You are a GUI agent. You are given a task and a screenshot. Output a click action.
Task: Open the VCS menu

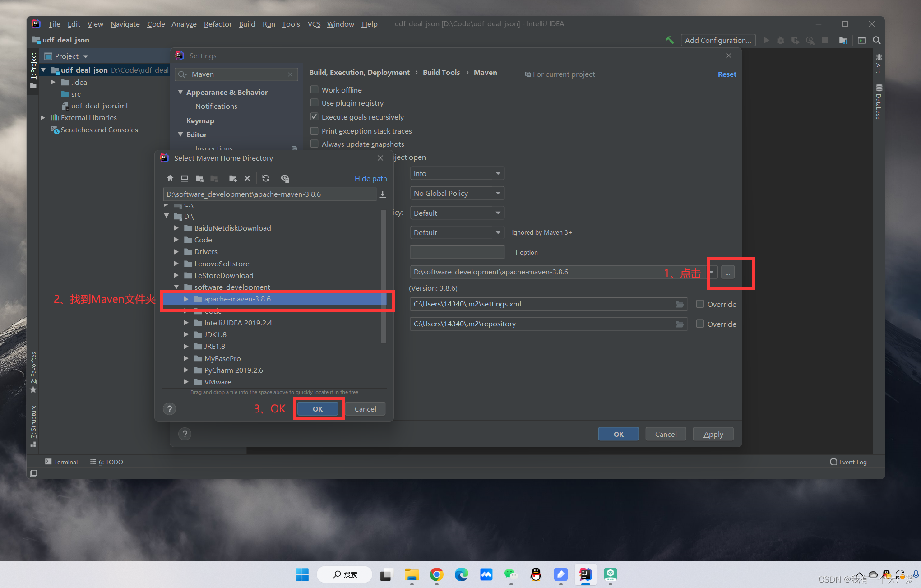(314, 24)
